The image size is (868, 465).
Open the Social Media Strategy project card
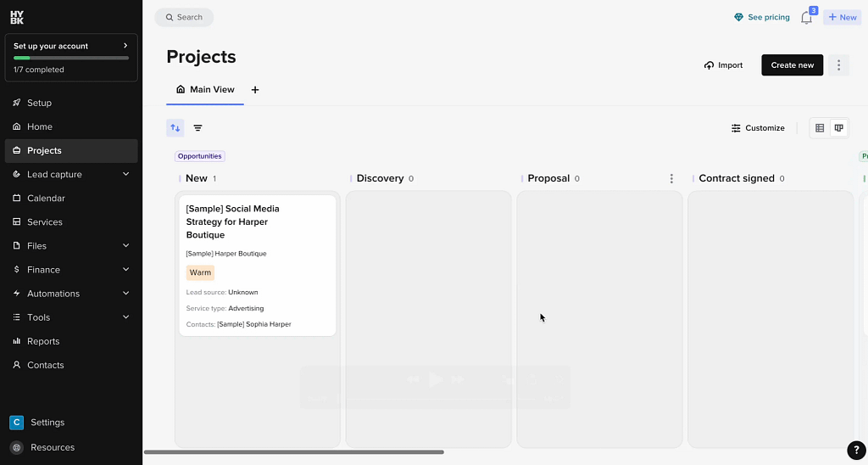pyautogui.click(x=258, y=266)
